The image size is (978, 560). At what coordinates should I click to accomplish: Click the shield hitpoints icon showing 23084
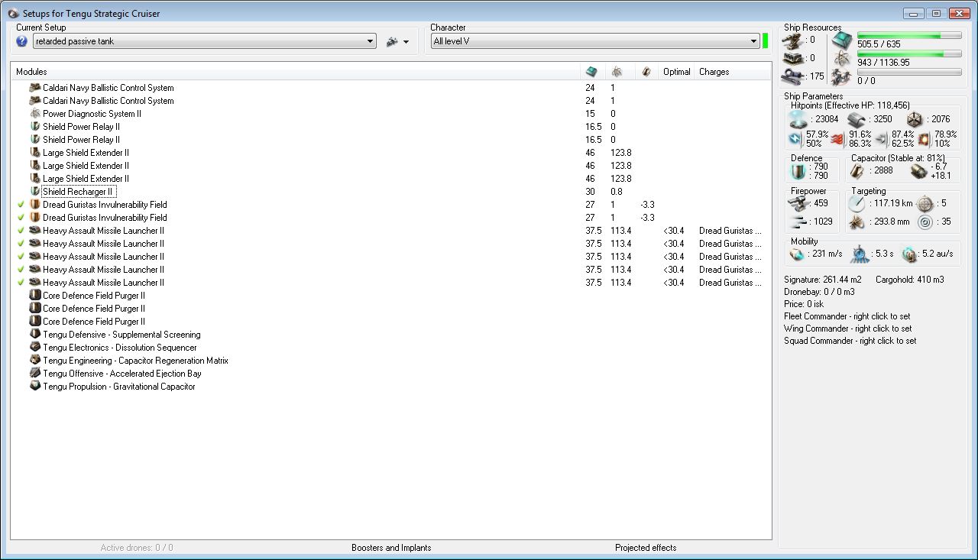tap(798, 119)
